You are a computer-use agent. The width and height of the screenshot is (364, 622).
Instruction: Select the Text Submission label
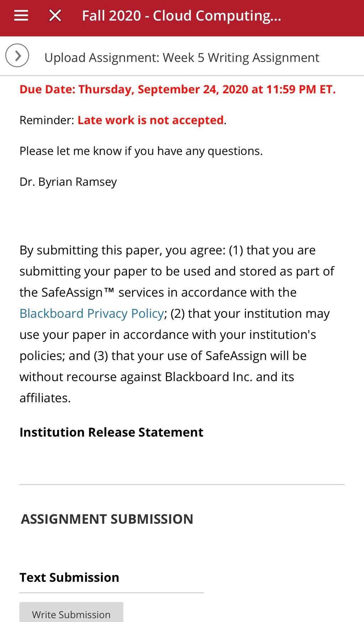(x=69, y=578)
